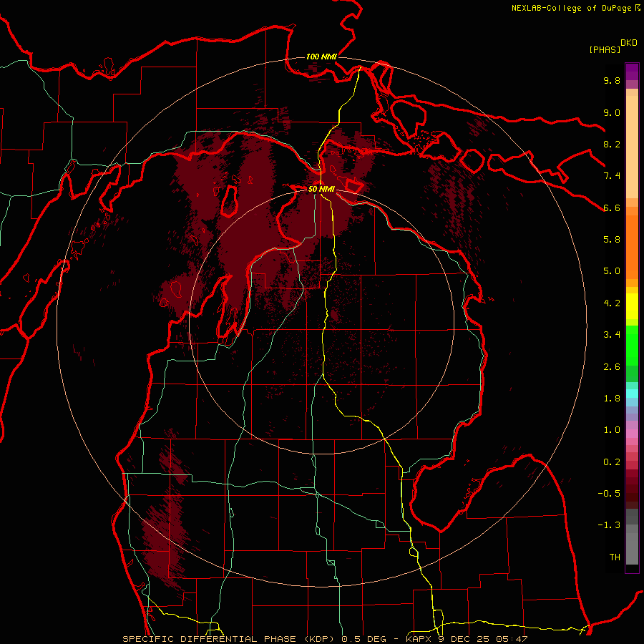Screen dimensions: 644x644
Task: Pick the cyan band of the color bar
Action: coord(632,394)
